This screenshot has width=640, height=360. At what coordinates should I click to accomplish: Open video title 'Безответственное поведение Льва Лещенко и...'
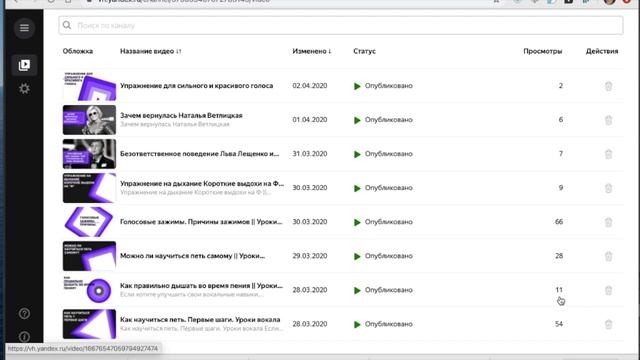[x=200, y=154]
